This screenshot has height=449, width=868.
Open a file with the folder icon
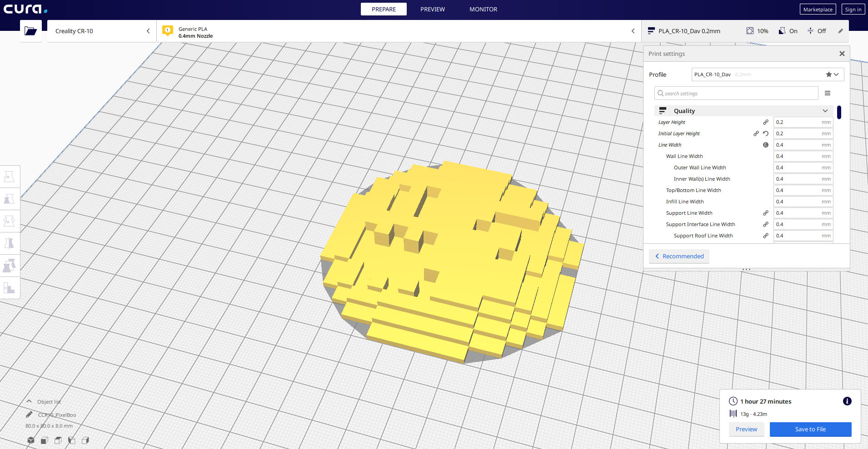click(x=31, y=31)
